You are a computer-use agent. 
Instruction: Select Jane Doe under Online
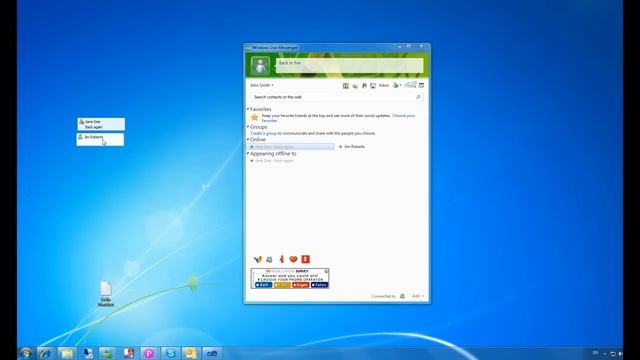(291, 147)
